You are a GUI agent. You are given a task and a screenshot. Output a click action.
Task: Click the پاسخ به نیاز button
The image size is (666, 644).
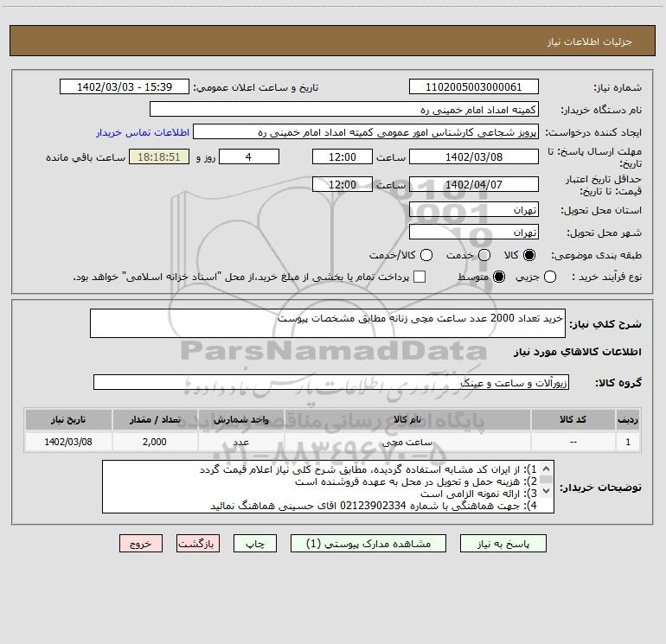(x=503, y=544)
